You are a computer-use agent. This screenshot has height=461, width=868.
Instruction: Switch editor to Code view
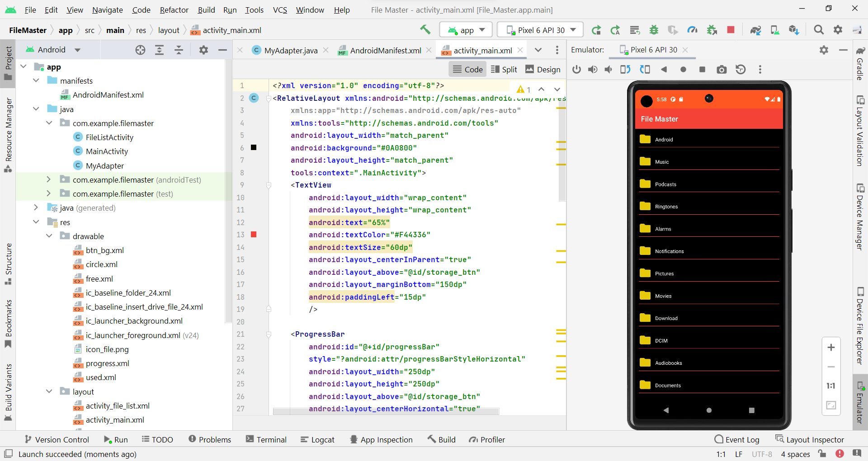(467, 69)
